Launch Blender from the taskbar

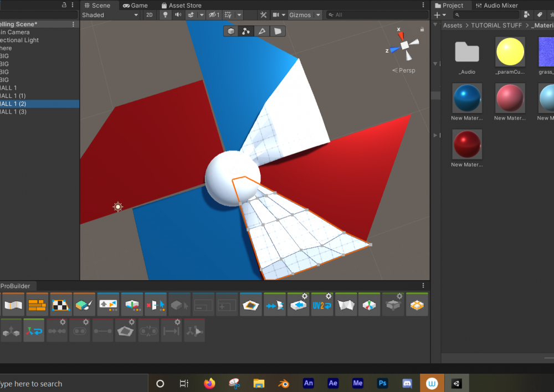[x=283, y=383]
